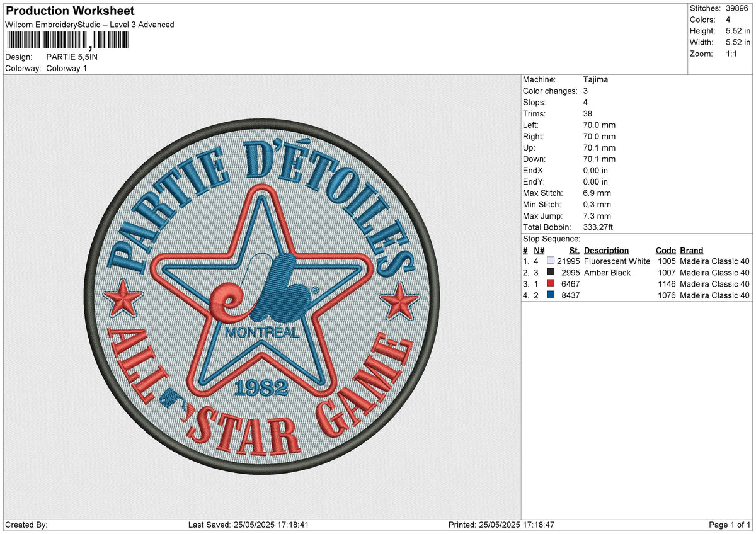Click the 'Code' column header
Image resolution: width=756 pixels, height=534 pixels.
pyautogui.click(x=665, y=250)
